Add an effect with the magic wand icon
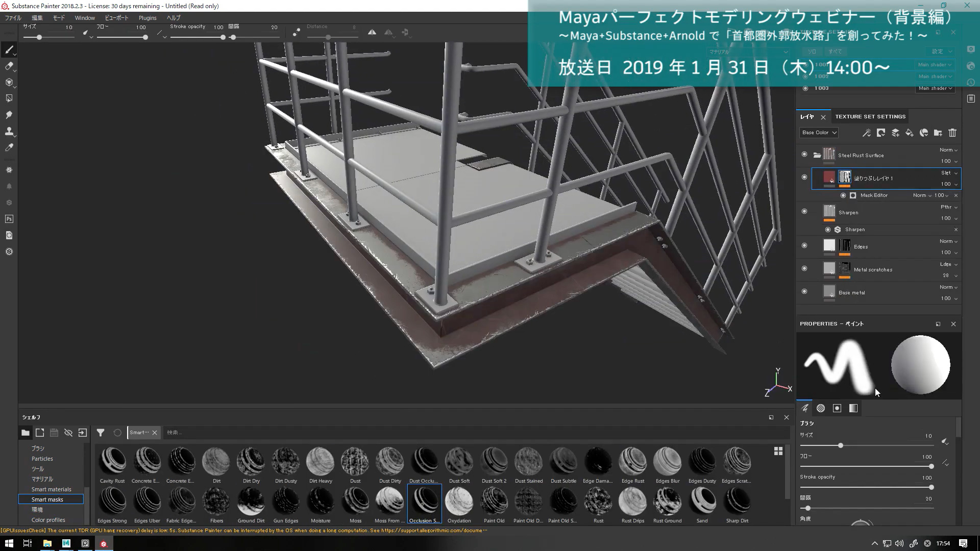Screen dimensions: 980x551 (x=867, y=133)
